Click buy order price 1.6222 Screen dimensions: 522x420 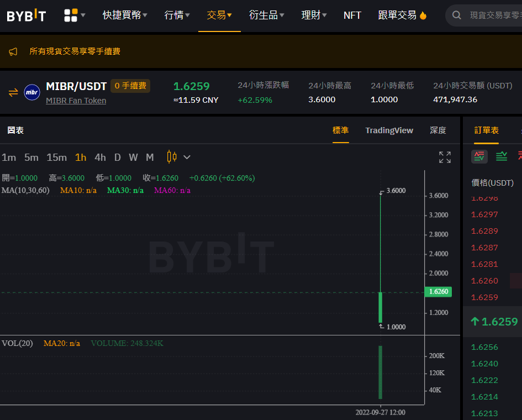tap(484, 380)
